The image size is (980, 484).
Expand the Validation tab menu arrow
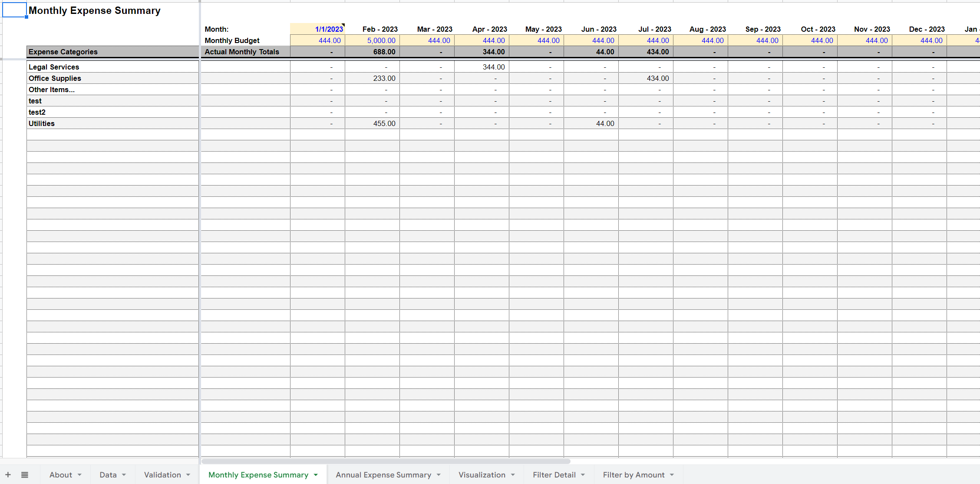click(x=188, y=475)
